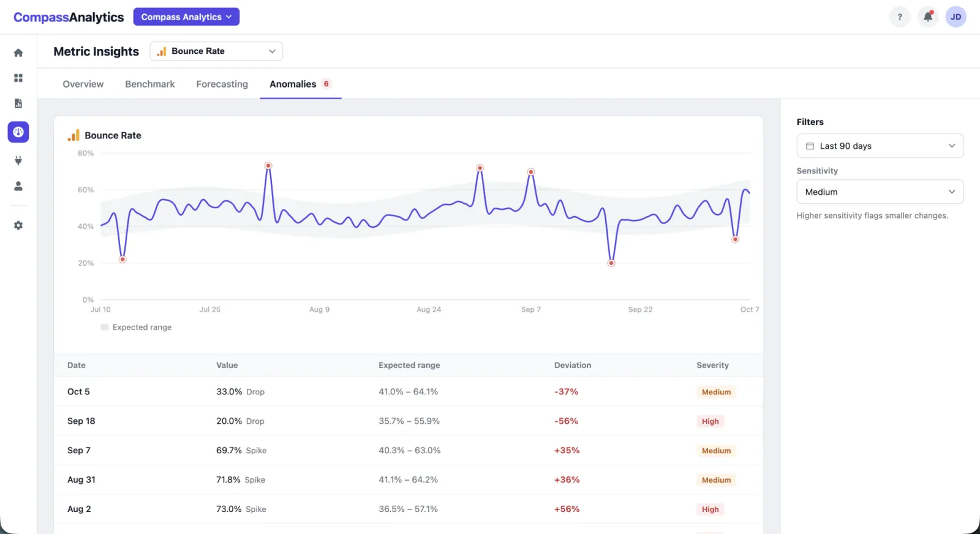Select the Aug 2 date cell
The image size is (980, 534).
coord(79,510)
